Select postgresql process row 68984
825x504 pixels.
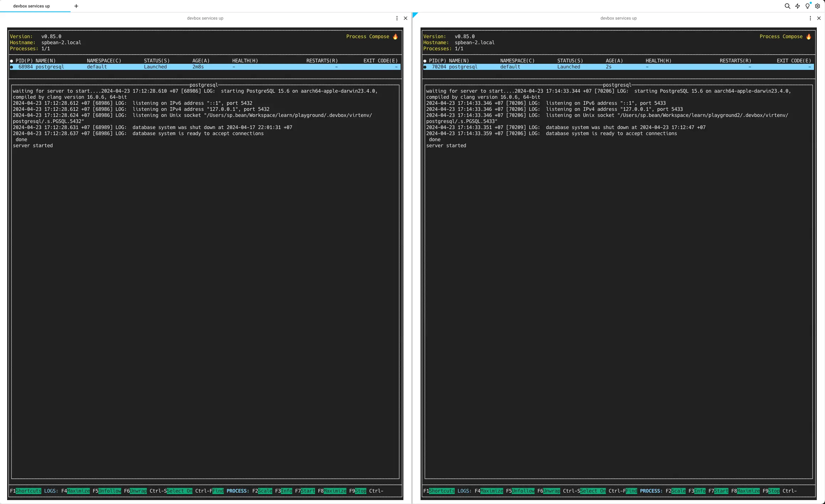[x=205, y=67]
